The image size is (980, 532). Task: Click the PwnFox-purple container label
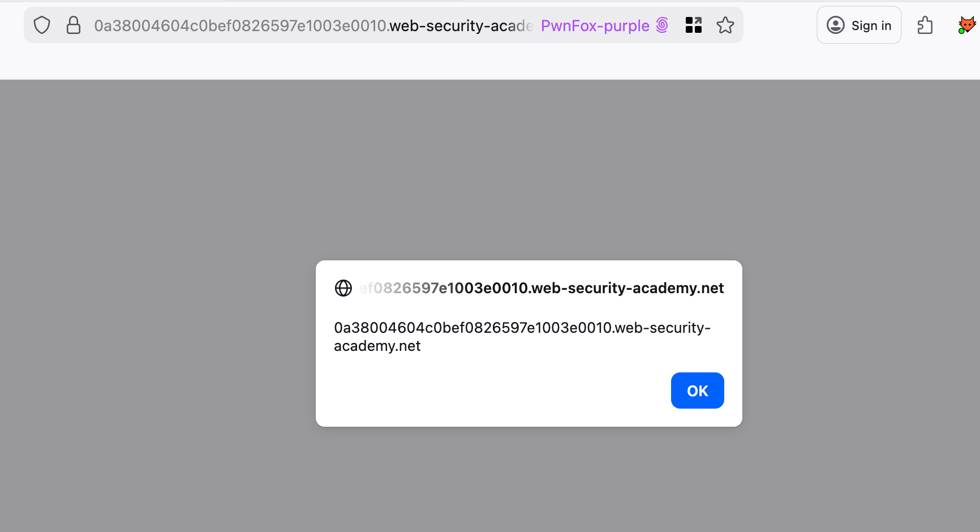pos(595,26)
